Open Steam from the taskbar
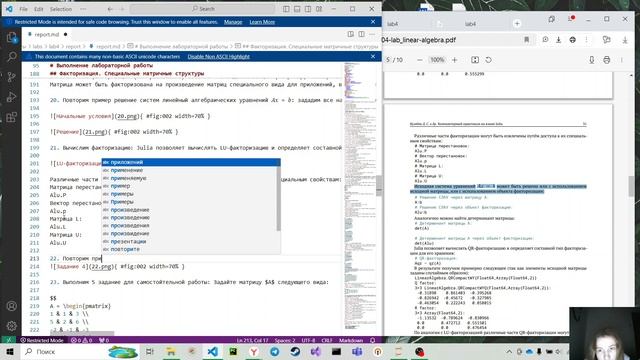 point(296,351)
